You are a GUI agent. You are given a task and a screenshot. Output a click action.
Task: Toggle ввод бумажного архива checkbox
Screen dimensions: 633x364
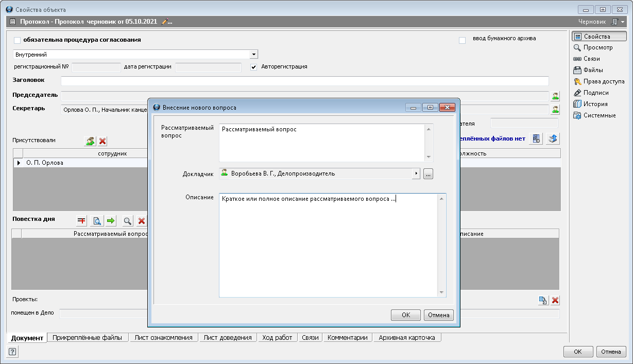462,40
